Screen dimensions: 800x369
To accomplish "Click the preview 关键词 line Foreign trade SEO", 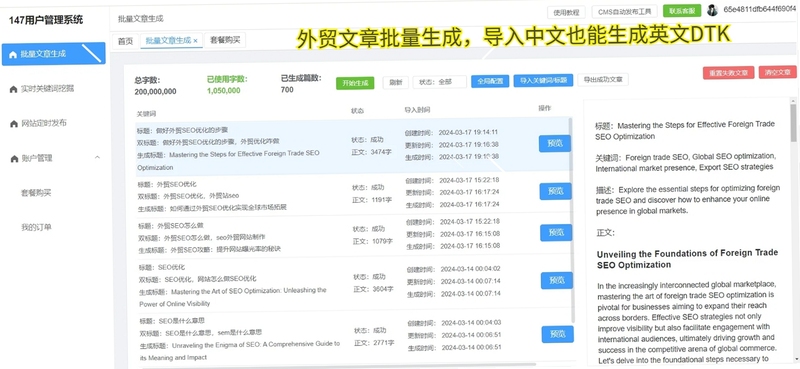I will [x=686, y=161].
